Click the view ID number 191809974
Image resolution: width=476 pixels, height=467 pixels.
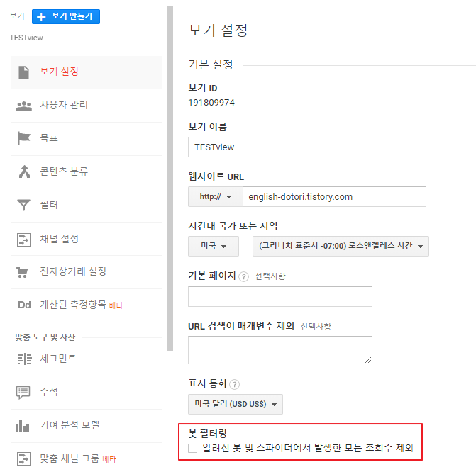pyautogui.click(x=211, y=103)
